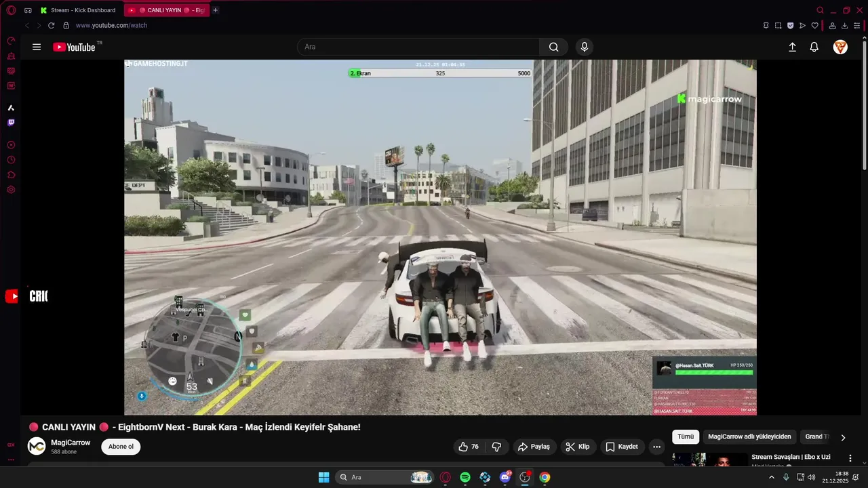Click Windows taskbar Ara search box

384,477
